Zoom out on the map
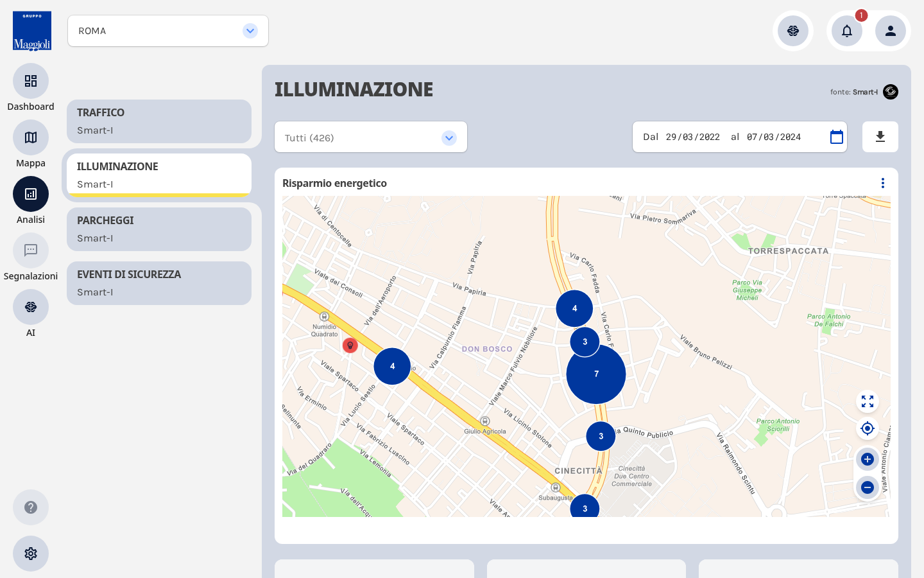Screen dimensions: 924x578 [x=868, y=487]
